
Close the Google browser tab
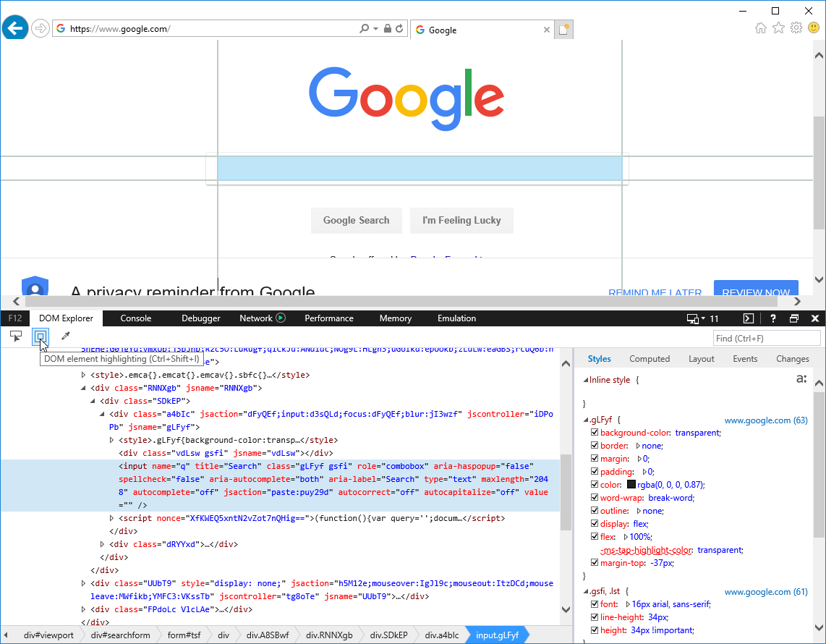tap(547, 30)
